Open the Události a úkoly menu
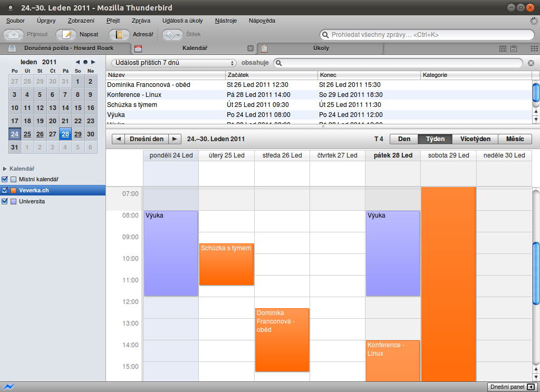540x392 pixels. point(182,21)
